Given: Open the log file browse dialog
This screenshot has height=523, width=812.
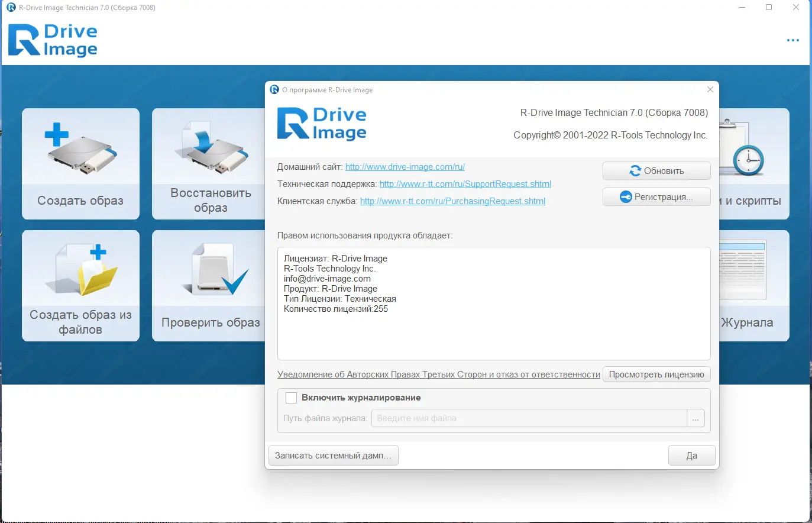Looking at the screenshot, I should tap(695, 418).
